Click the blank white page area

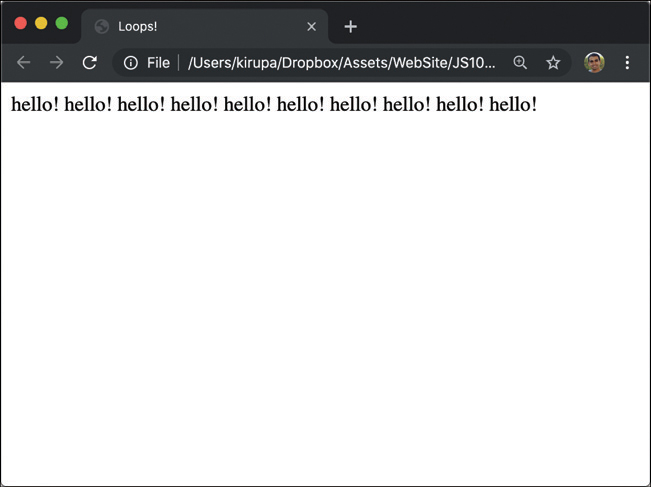click(x=325, y=300)
